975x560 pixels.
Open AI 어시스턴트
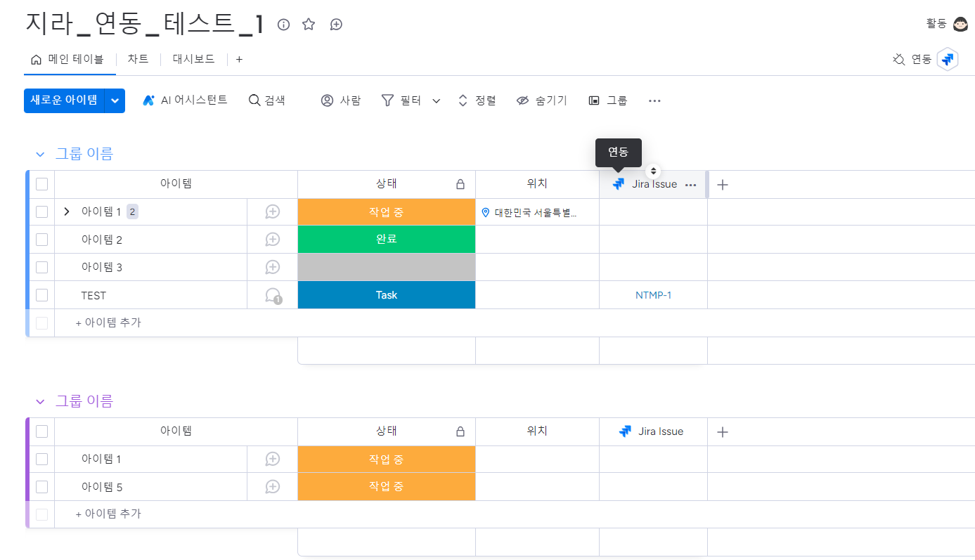(x=185, y=100)
